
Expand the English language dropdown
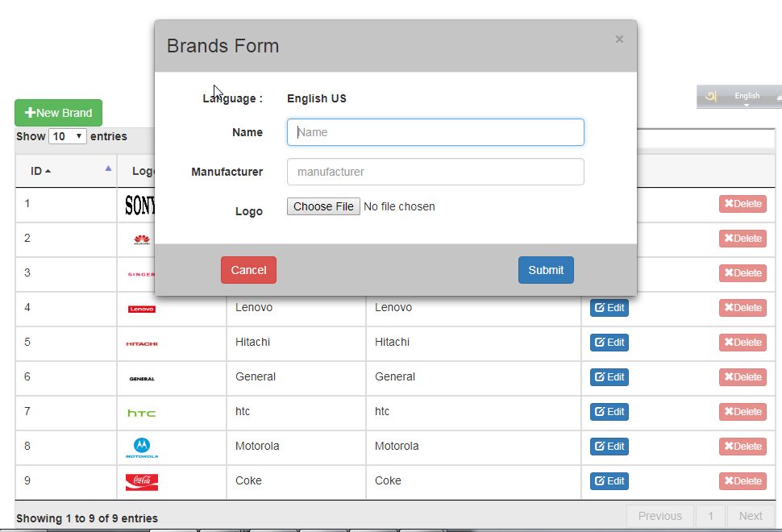[747, 98]
